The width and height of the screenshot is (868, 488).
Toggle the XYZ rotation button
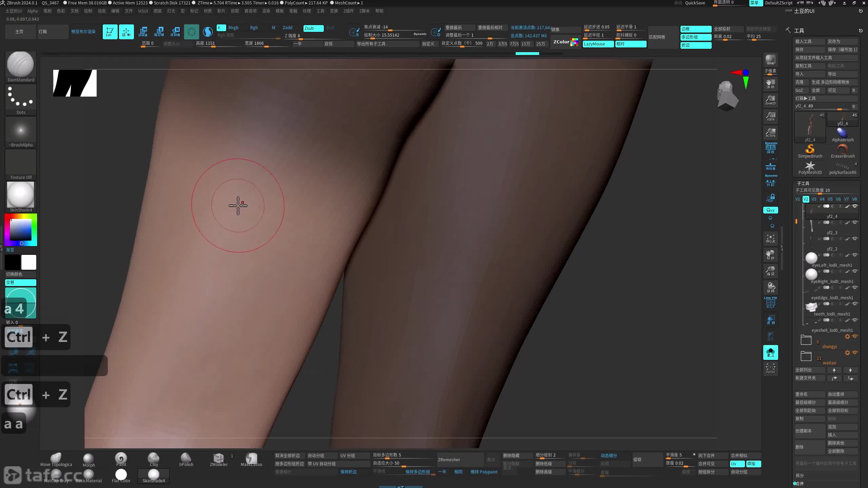(x=770, y=210)
